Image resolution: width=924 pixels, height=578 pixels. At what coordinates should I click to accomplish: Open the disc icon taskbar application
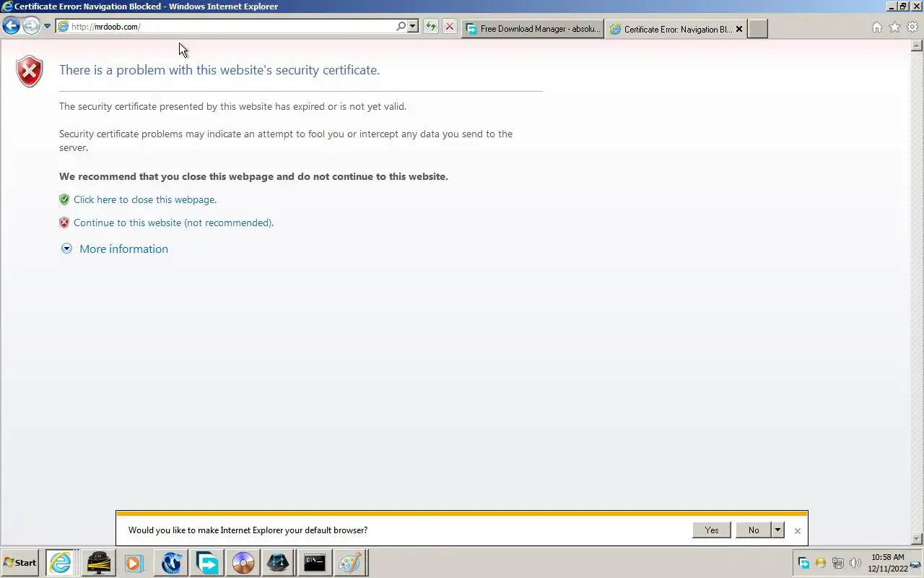pos(243,562)
